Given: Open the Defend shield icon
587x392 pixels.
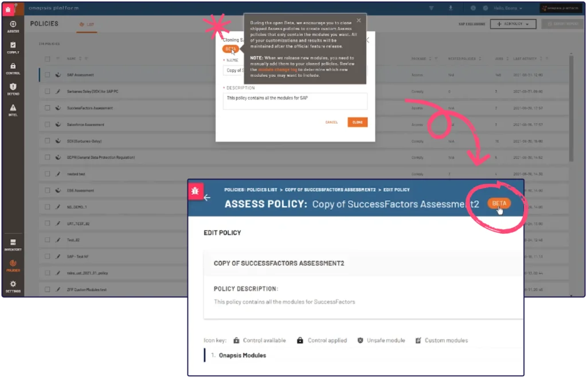Looking at the screenshot, I should (x=13, y=89).
